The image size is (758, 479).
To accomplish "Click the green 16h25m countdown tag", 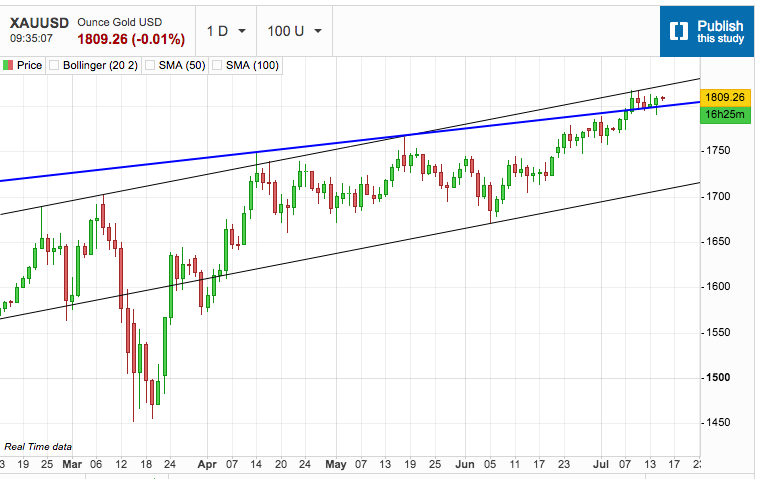I will 725,115.
